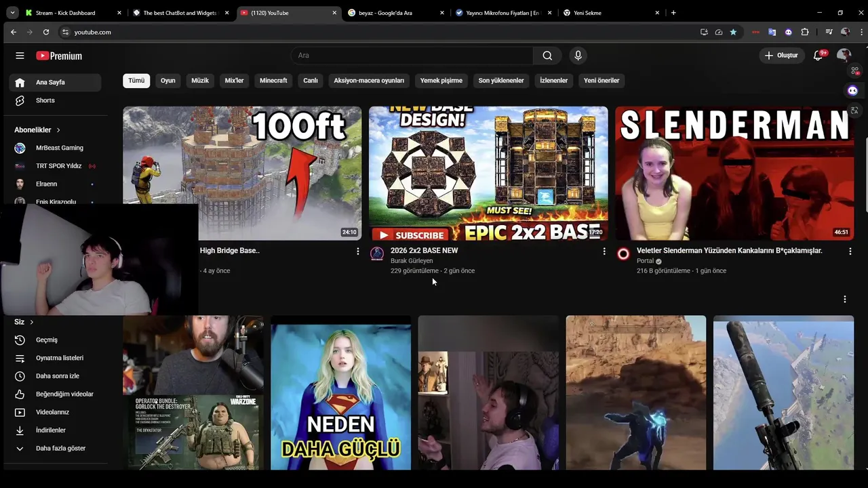
Task: Open the Burak Gürleyen channel avatar
Action: coord(377,254)
